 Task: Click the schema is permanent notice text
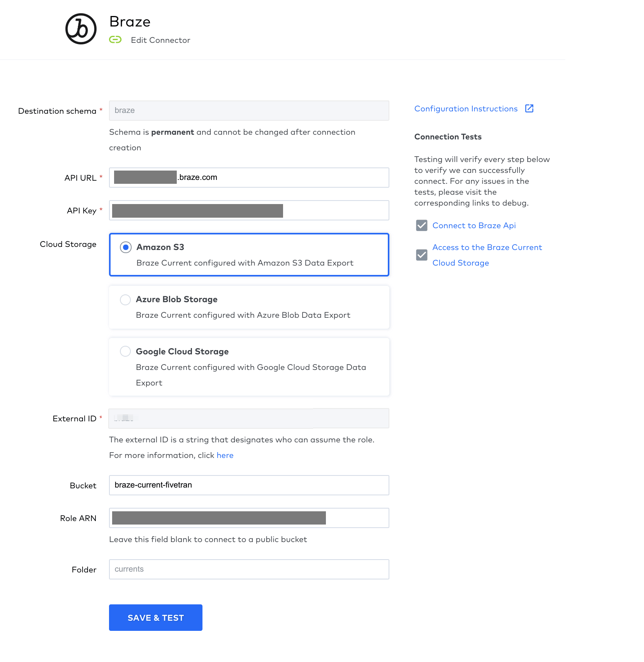click(232, 140)
